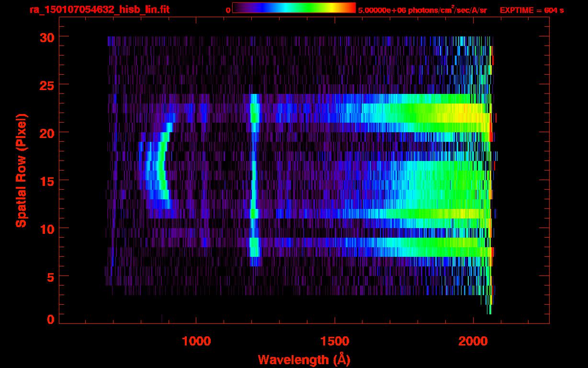
Task: Click the 5.00000e+06 photons intensity label
Action: coord(422,10)
